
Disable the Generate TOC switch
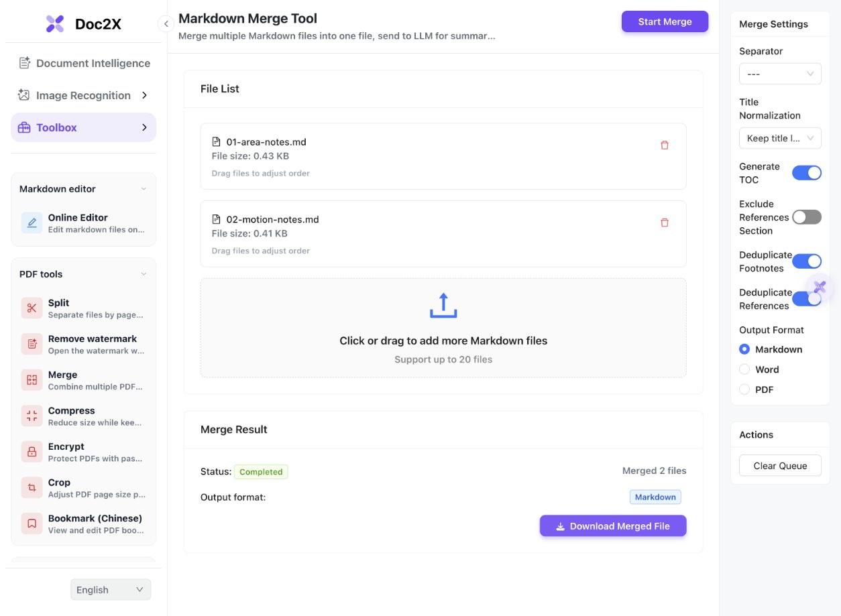click(807, 173)
